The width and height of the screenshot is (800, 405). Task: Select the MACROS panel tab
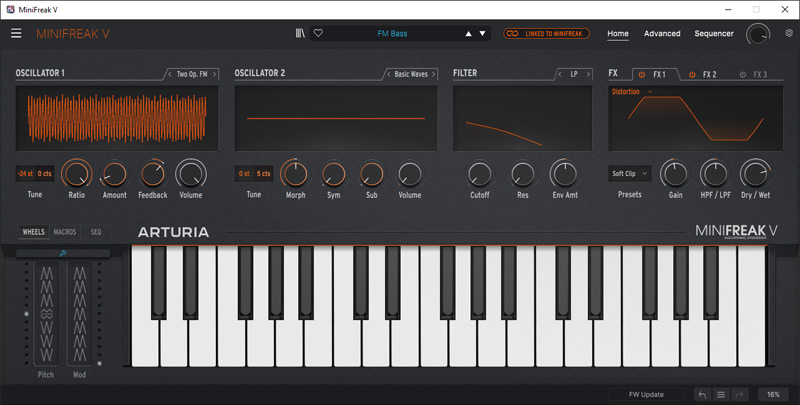[x=65, y=232]
